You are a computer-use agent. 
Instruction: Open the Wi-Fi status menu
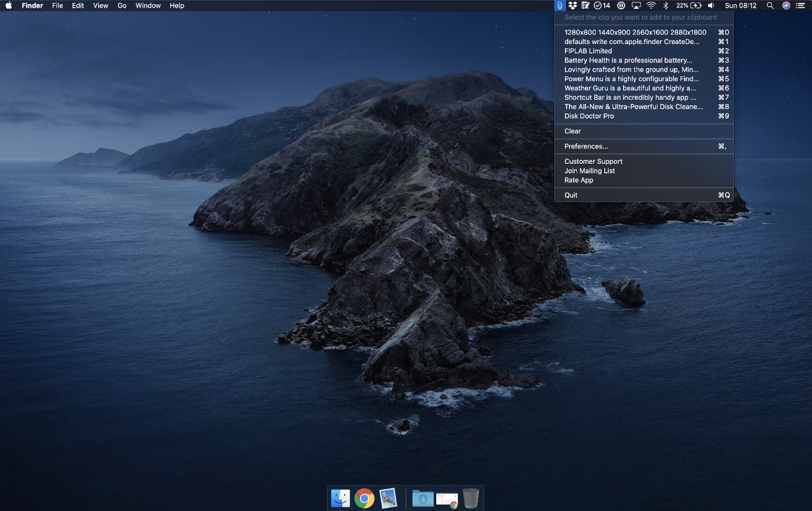pyautogui.click(x=651, y=5)
